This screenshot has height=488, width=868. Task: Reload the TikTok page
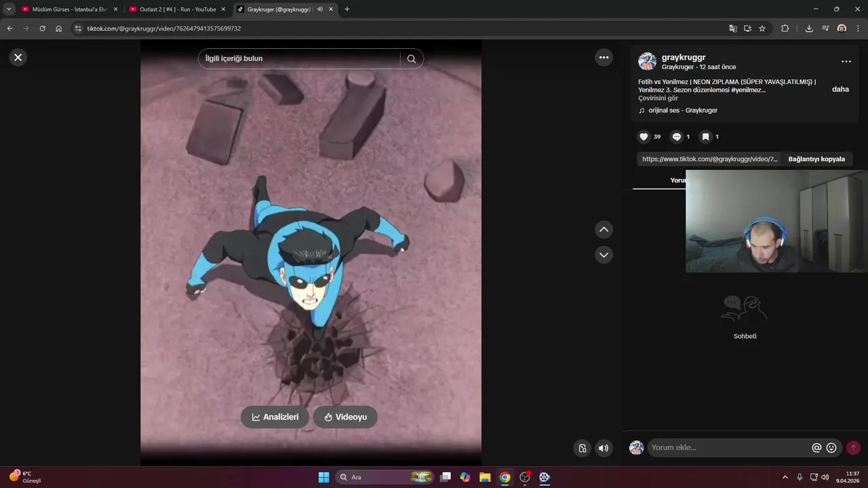[x=42, y=28]
